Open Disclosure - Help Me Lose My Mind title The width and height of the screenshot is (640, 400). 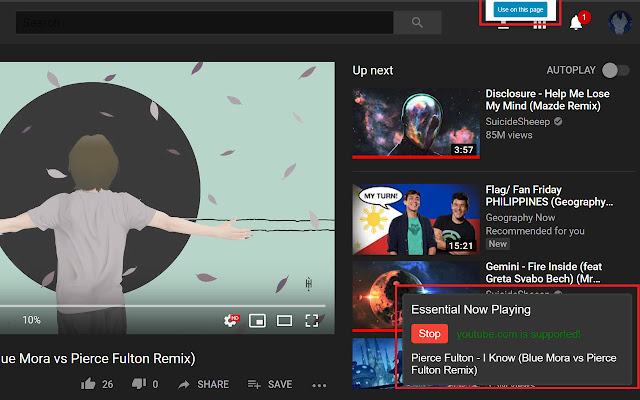click(x=547, y=100)
